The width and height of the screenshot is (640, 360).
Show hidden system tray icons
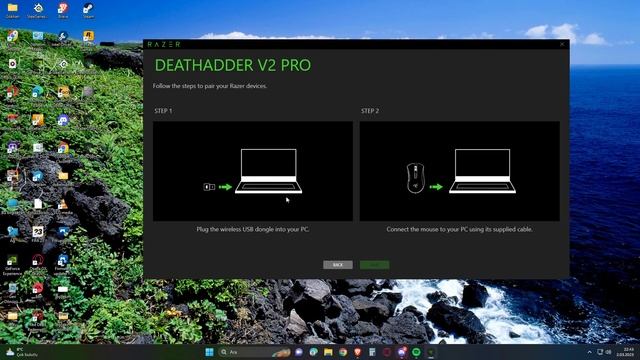click(589, 352)
